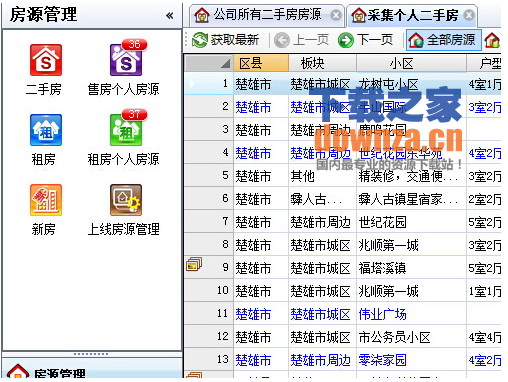
Task: Select row 3 楚雄市 district cell
Action: coord(261,130)
